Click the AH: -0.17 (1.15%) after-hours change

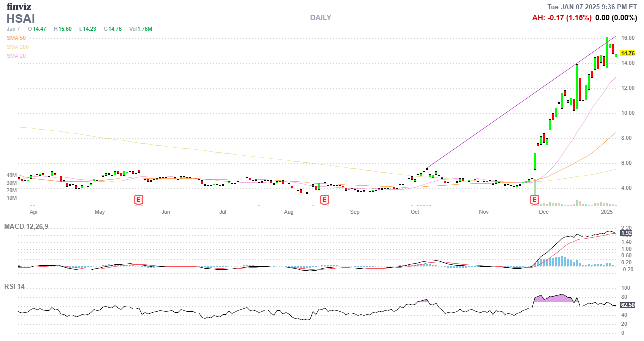[561, 18]
